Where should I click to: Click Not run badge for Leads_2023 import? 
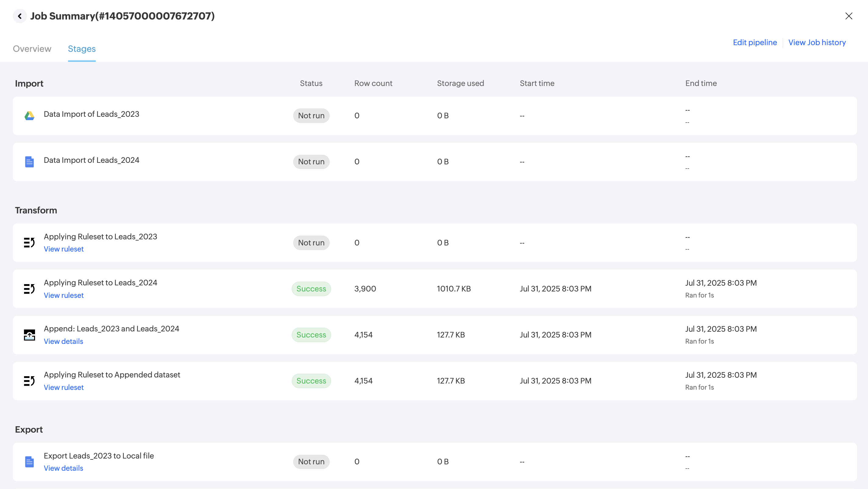coord(311,116)
